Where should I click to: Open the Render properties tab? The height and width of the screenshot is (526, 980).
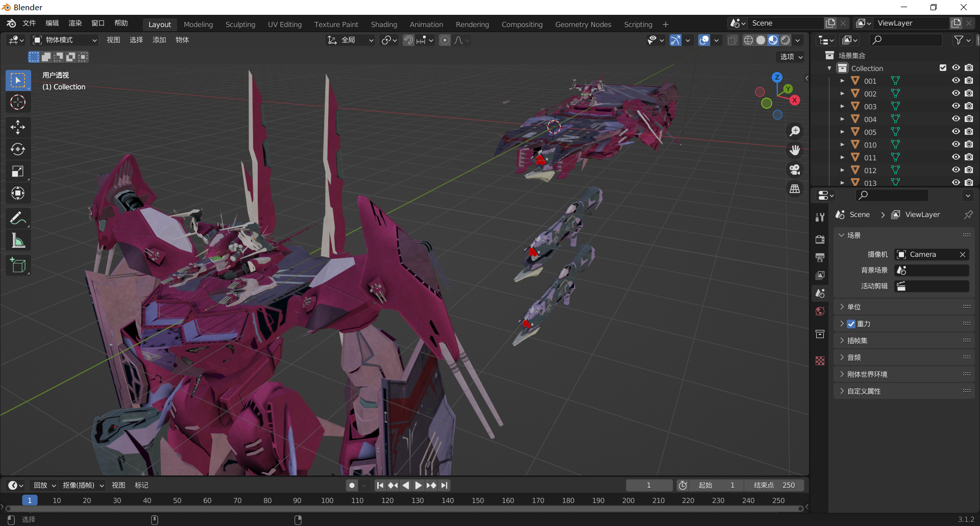820,240
